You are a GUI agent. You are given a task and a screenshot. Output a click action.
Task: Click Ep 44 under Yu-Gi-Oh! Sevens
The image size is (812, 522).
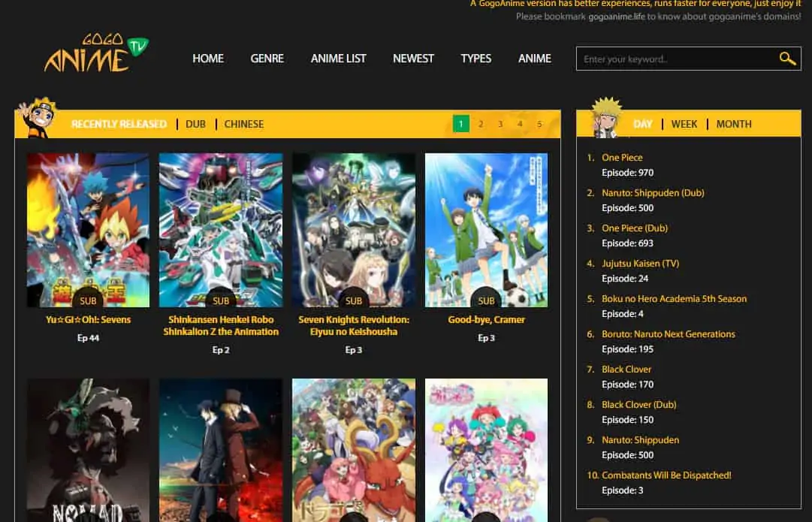coord(88,338)
